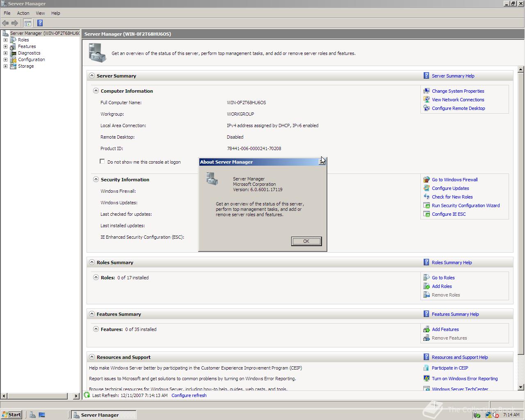525x420 pixels.
Task: Click the Diagnostics icon in the tree
Action: (x=13, y=53)
